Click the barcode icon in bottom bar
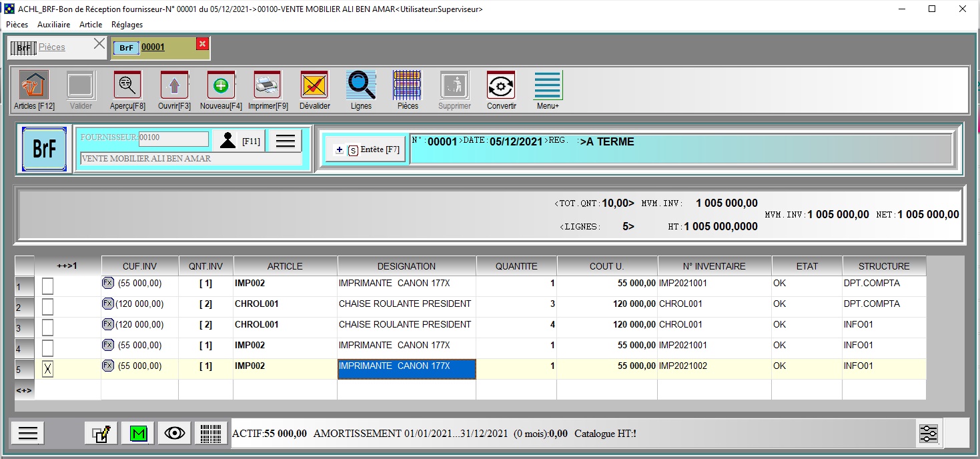This screenshot has height=459, width=980. point(211,433)
